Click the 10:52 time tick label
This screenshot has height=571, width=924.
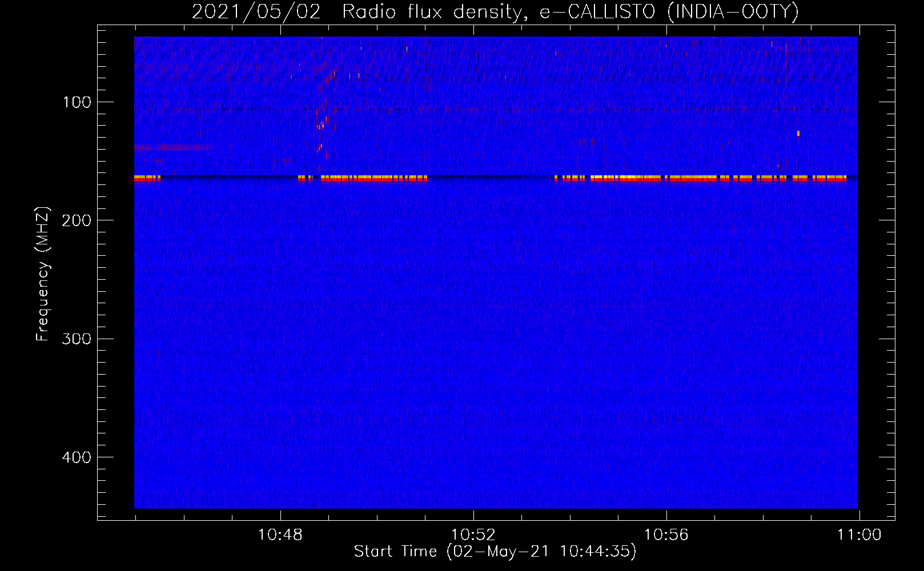(473, 535)
